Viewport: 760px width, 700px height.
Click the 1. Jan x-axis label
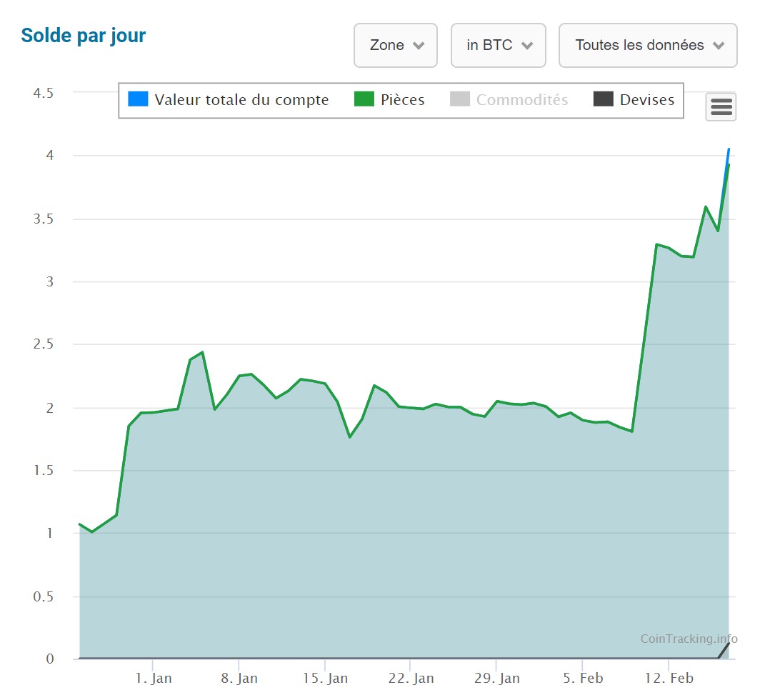point(153,679)
